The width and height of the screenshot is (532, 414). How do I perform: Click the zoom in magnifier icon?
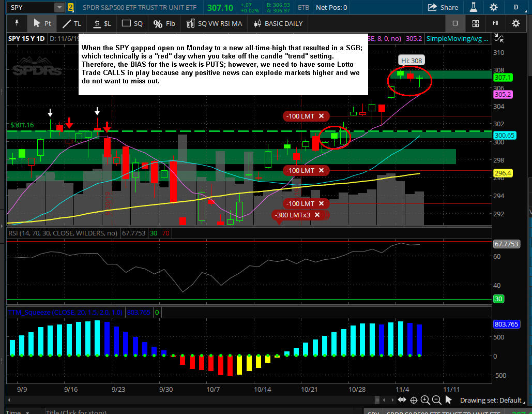click(x=425, y=400)
